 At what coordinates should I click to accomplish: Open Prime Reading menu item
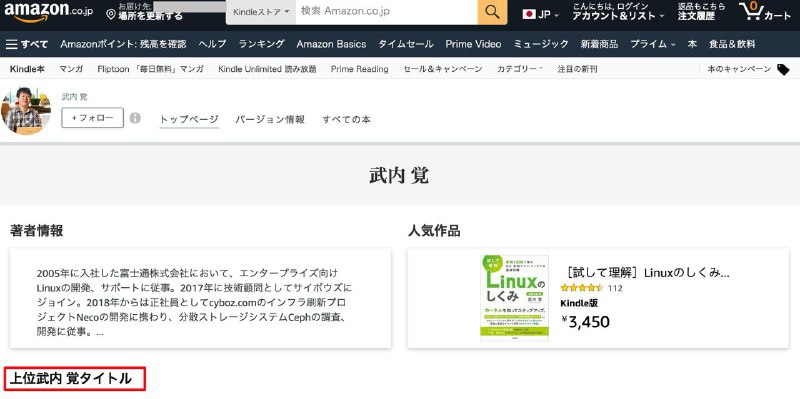coord(359,69)
